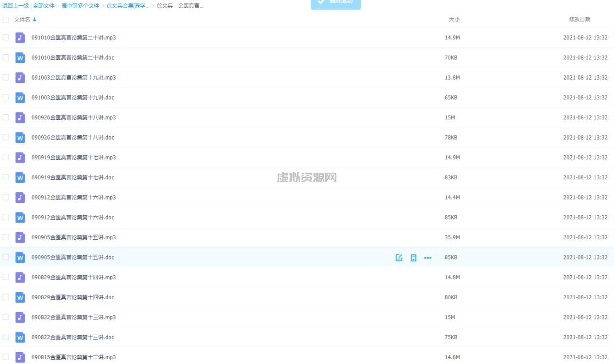Open file name 091003金匮真言论篇第十九讲.mp3
Screen dimensions: 614x364
[74, 78]
